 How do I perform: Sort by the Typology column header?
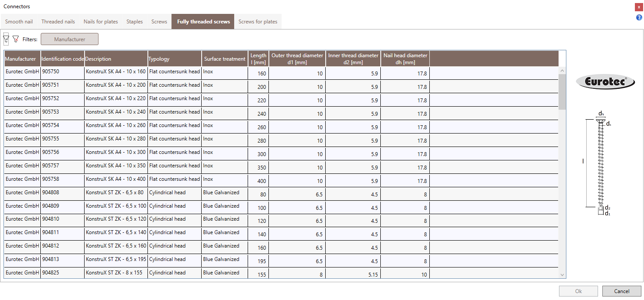pos(175,59)
